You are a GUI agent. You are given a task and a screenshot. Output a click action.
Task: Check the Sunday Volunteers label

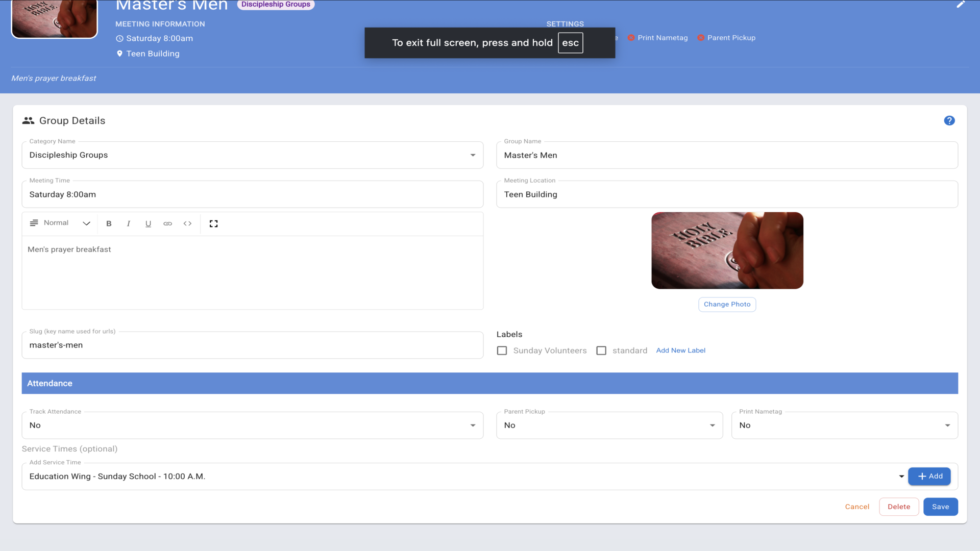(502, 350)
